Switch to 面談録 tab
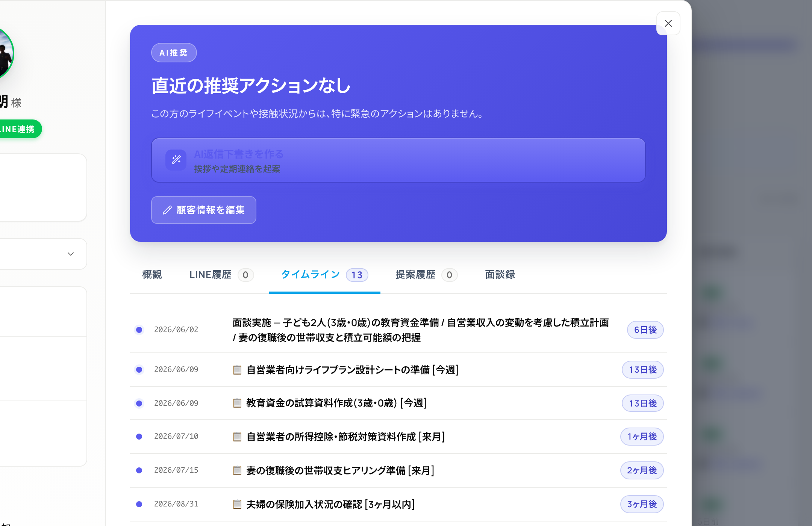This screenshot has width=812, height=526. 500,275
